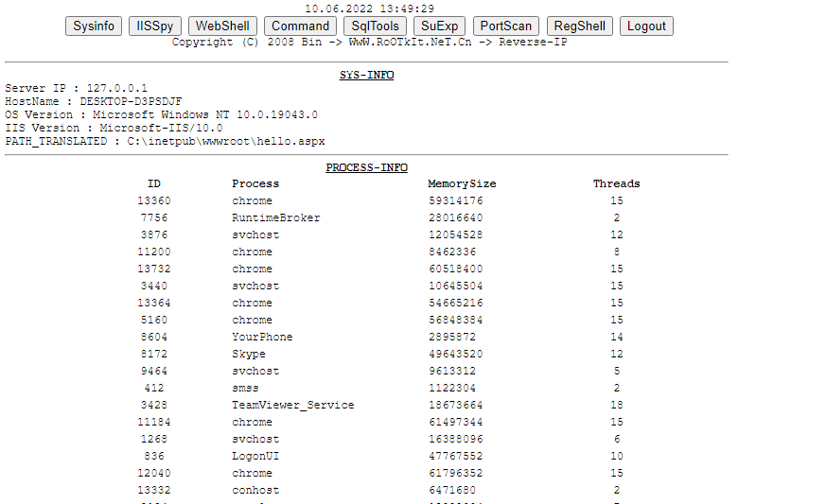Open the PortScan tool

coord(506,26)
